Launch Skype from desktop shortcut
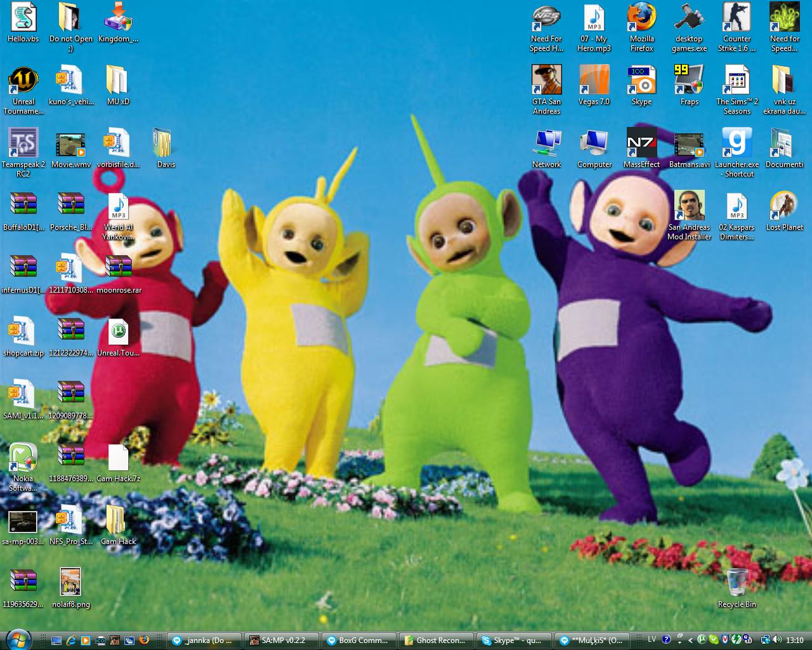The image size is (812, 650). click(x=641, y=86)
